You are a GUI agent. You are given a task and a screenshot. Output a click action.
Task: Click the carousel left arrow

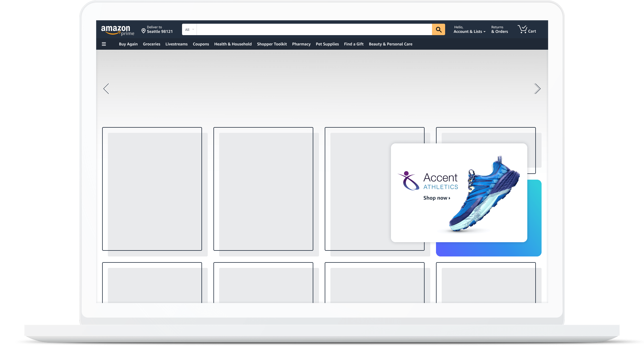click(x=106, y=89)
